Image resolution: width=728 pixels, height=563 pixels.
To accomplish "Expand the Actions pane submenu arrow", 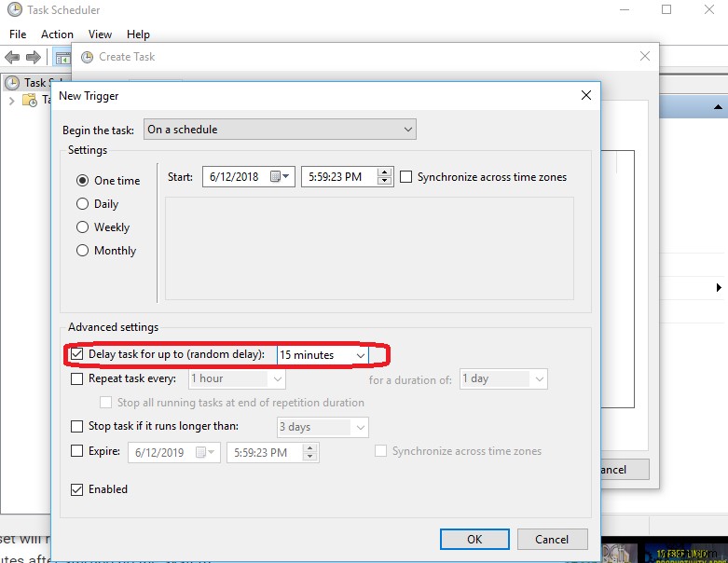I will (x=719, y=287).
